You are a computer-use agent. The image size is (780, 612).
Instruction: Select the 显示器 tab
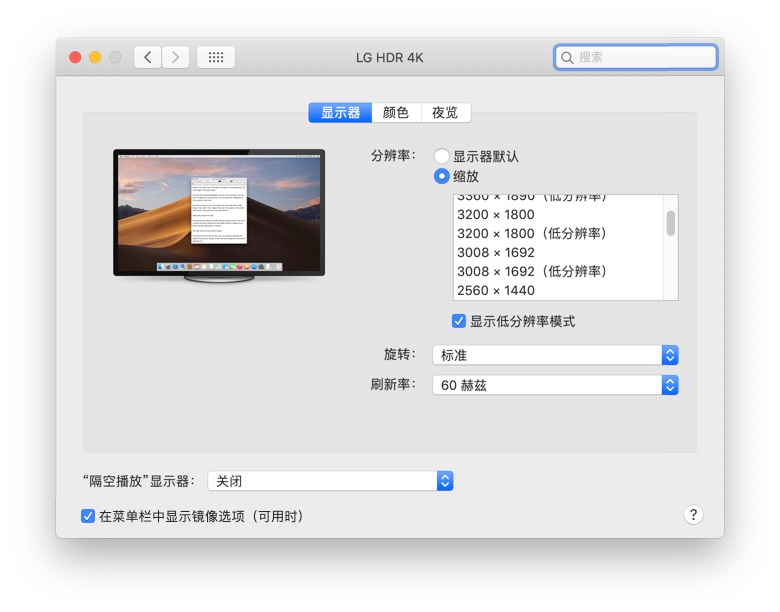pos(340,113)
